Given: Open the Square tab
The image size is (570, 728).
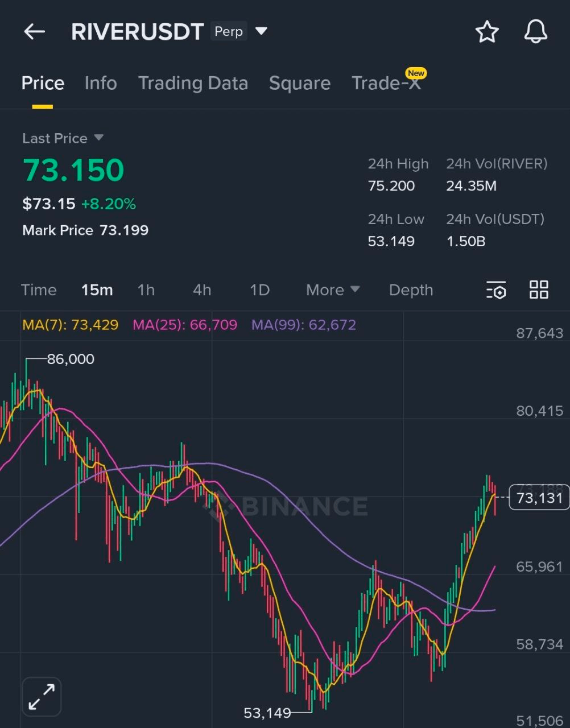Looking at the screenshot, I should (x=299, y=84).
